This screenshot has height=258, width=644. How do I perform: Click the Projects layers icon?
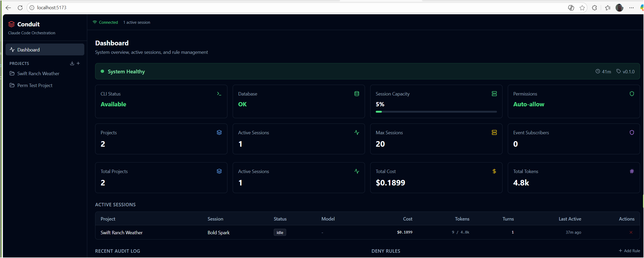219,132
